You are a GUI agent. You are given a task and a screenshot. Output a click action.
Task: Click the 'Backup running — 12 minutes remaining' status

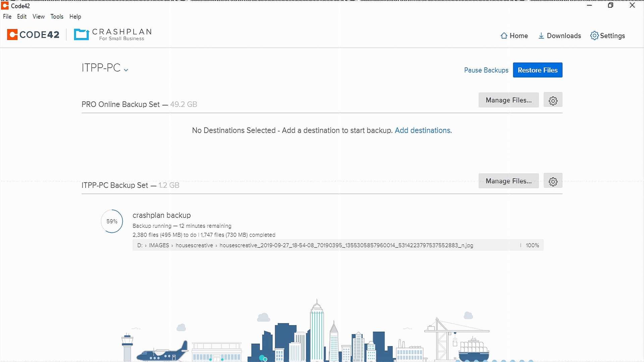(182, 226)
